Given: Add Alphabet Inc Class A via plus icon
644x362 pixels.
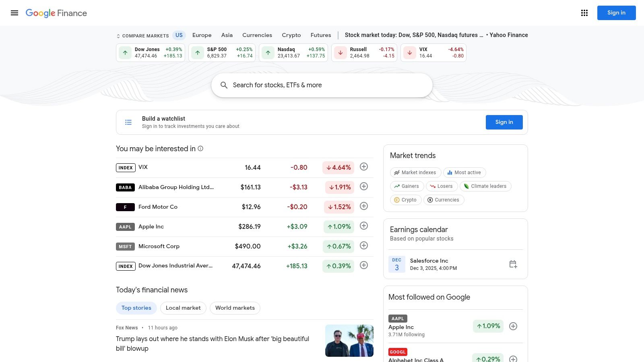Looking at the screenshot, I should pos(513,358).
